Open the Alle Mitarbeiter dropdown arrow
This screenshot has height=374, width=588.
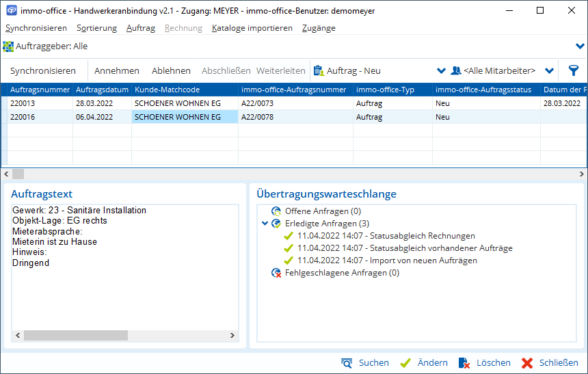click(549, 70)
